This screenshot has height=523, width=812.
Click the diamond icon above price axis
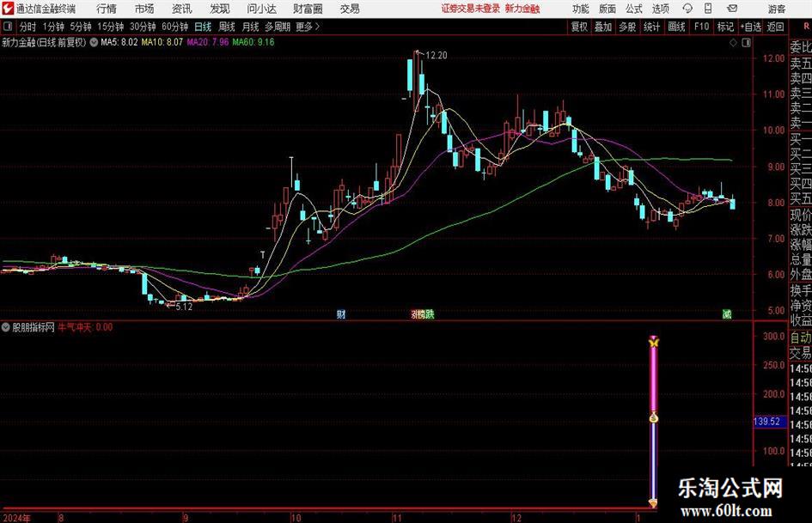[733, 43]
